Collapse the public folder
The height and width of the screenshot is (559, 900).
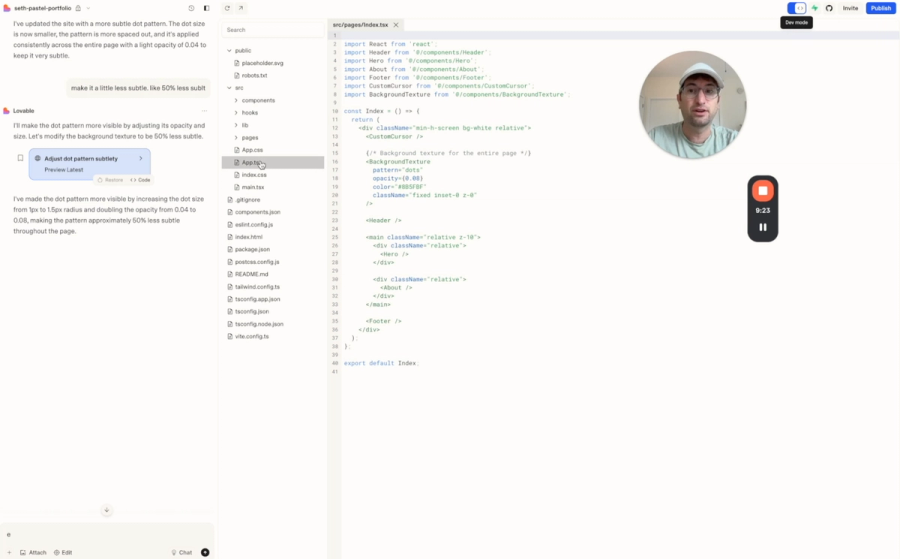point(229,51)
